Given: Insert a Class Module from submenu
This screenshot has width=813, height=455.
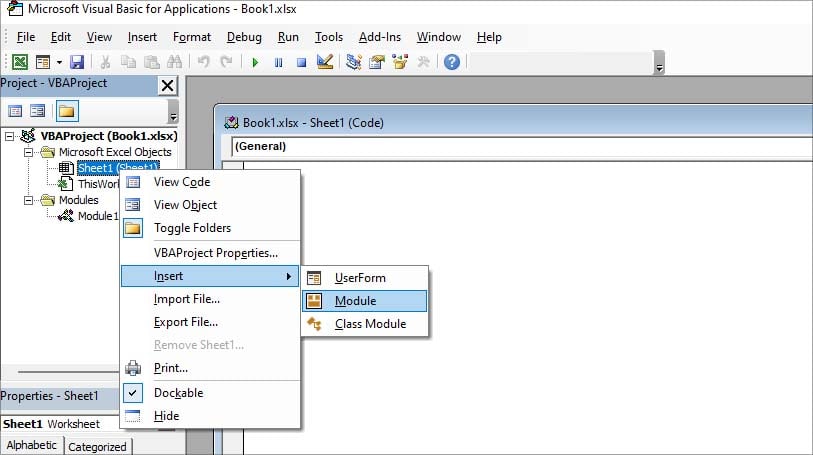Looking at the screenshot, I should point(365,324).
